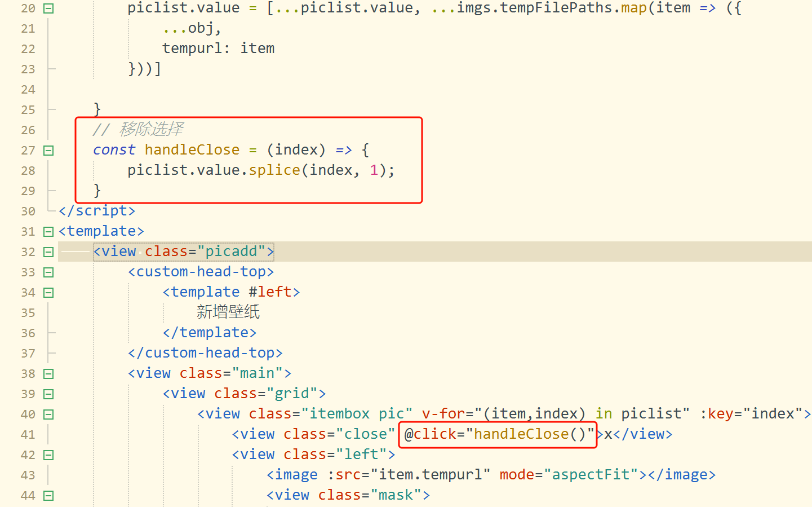
Task: Collapse the template fold at line 31
Action: (x=48, y=232)
